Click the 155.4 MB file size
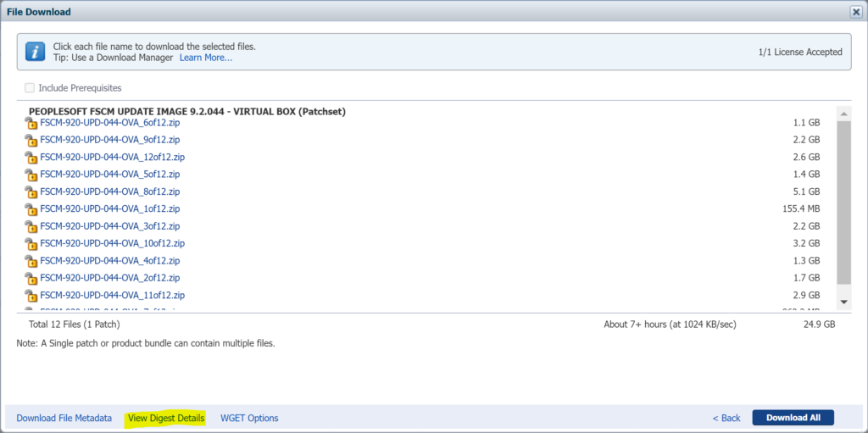Viewport: 868px width, 433px height. click(800, 208)
